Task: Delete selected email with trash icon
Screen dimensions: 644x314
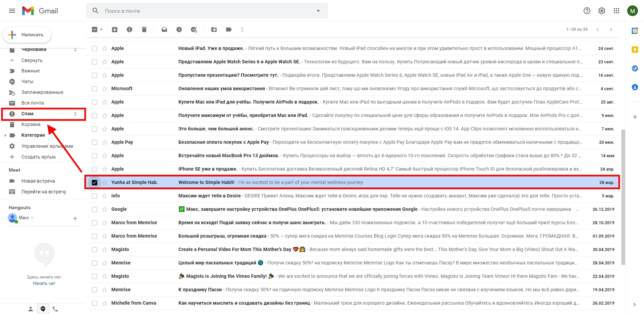Action: click(144, 29)
